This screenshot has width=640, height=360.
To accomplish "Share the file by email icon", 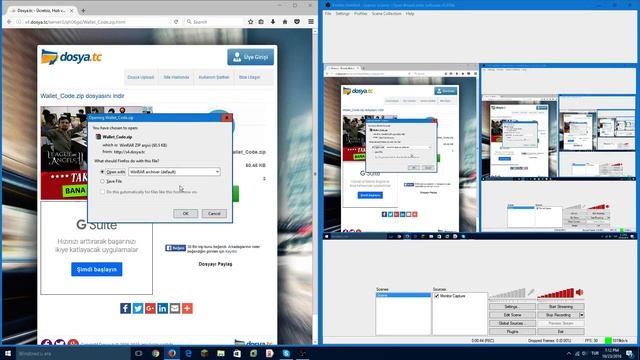I will 175,308.
